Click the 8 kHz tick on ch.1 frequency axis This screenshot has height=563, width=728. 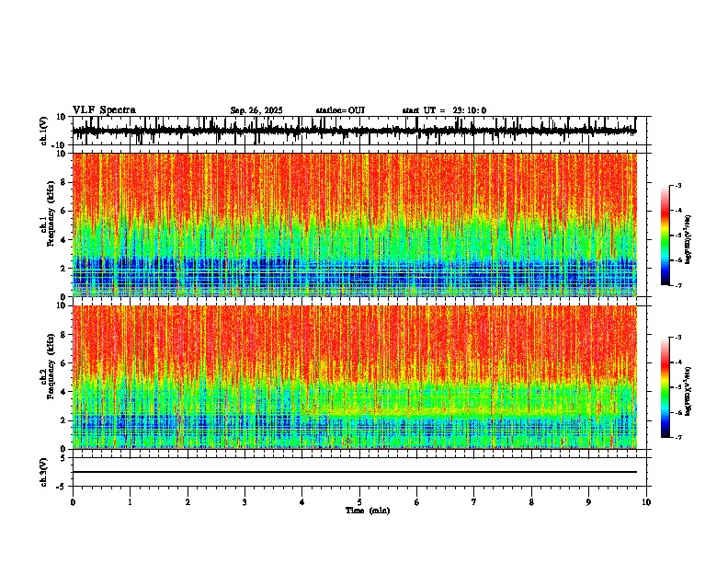(x=63, y=182)
